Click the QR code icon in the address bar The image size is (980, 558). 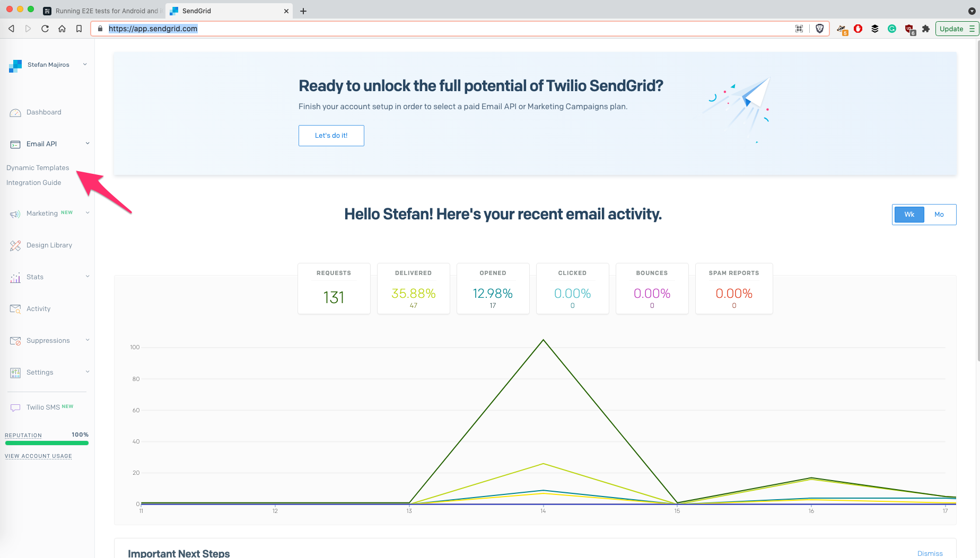pyautogui.click(x=799, y=29)
